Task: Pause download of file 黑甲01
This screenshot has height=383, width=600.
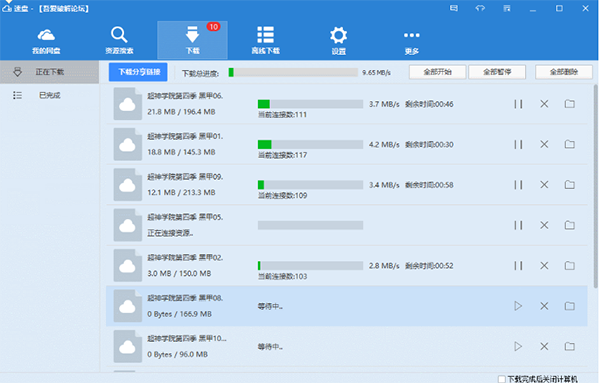Action: pos(518,145)
